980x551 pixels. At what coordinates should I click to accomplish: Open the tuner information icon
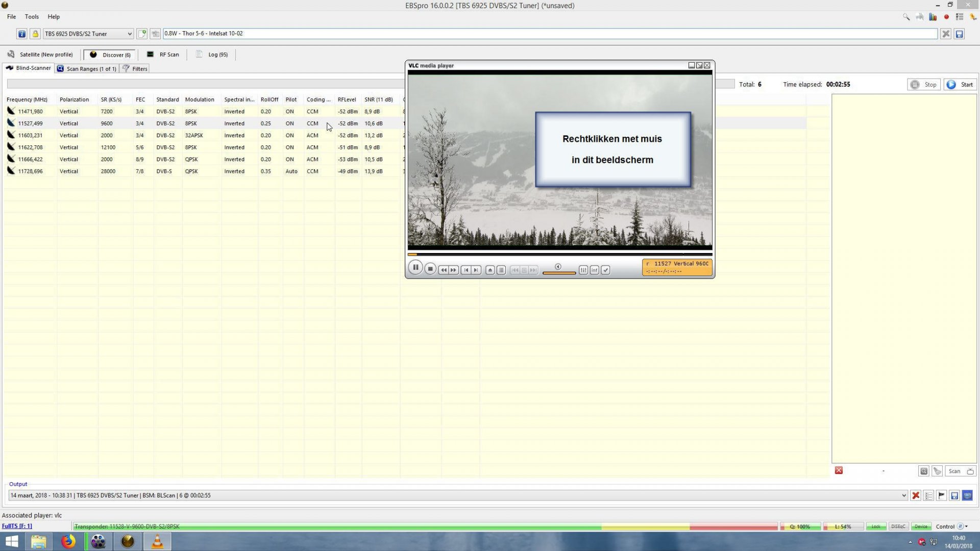pos(21,34)
